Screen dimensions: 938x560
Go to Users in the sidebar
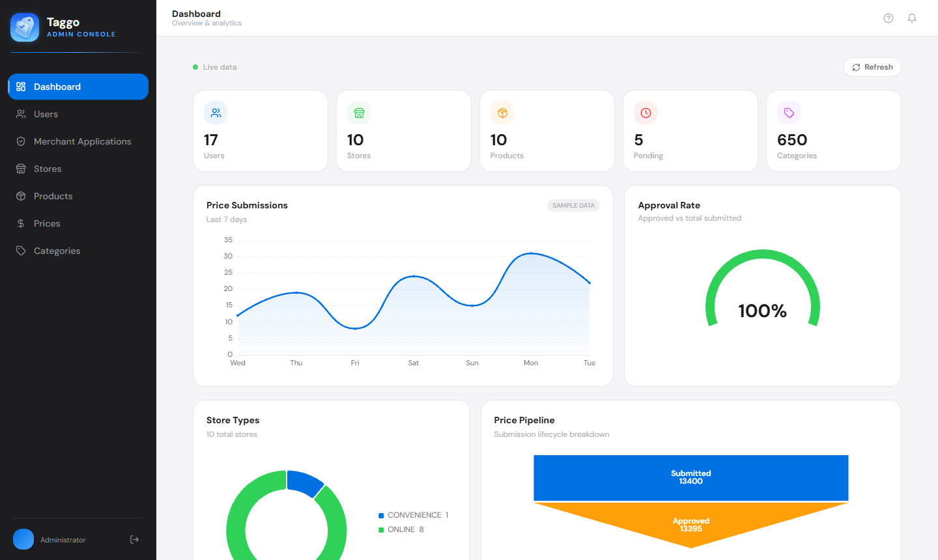point(78,114)
